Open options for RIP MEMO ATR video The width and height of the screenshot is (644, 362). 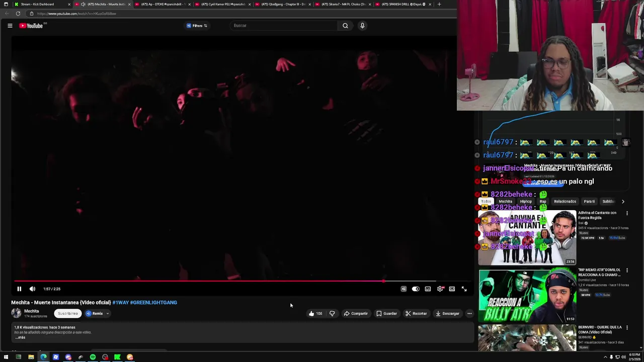(627, 270)
